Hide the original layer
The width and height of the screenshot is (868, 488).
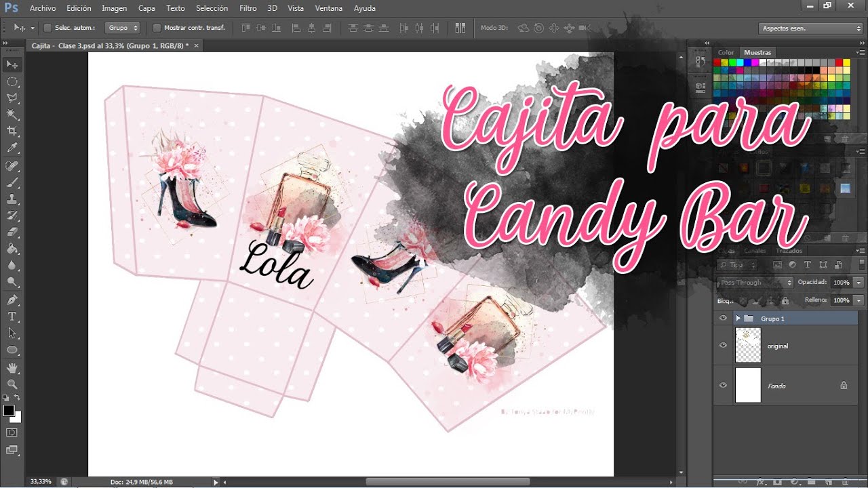point(723,346)
